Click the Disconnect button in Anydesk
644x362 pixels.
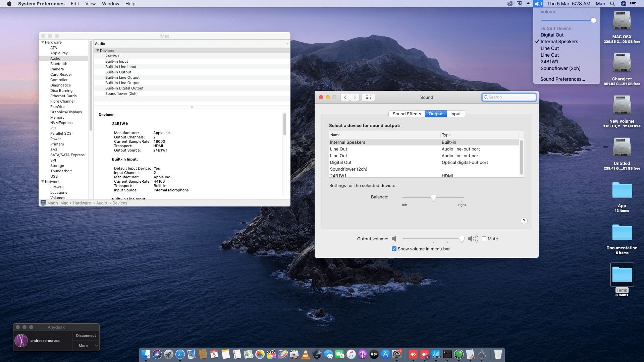coord(86,336)
